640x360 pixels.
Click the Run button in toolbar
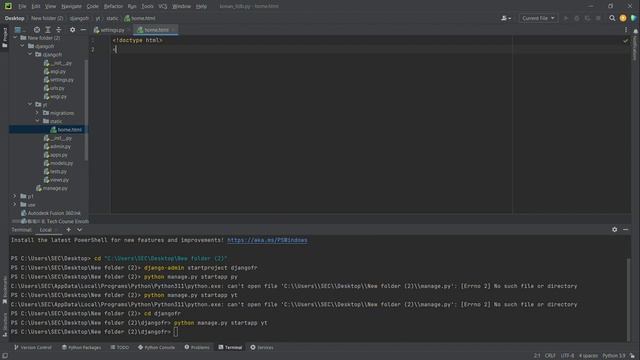pyautogui.click(x=566, y=18)
